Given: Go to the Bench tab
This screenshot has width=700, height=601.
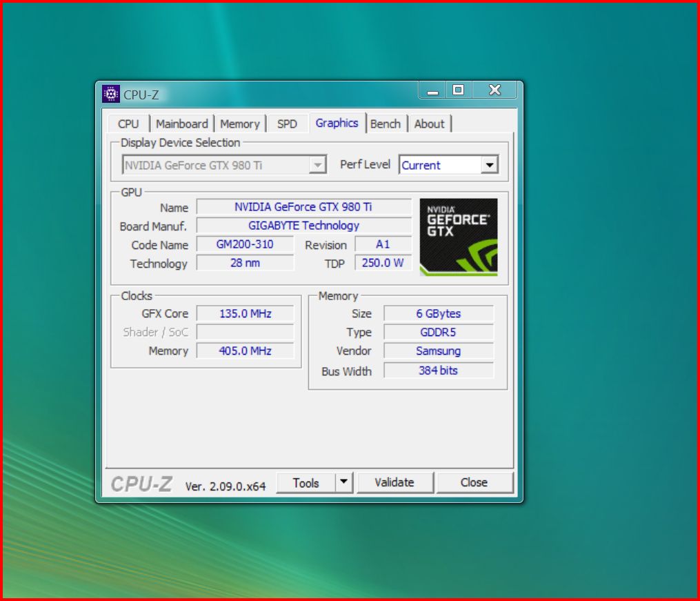Looking at the screenshot, I should point(385,124).
